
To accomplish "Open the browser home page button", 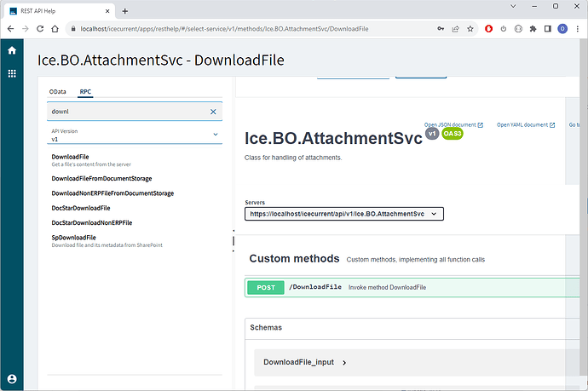I will (x=55, y=29).
